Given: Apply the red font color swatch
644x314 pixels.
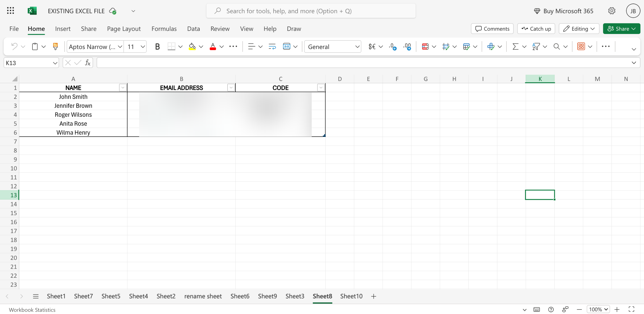Looking at the screenshot, I should [x=213, y=47].
